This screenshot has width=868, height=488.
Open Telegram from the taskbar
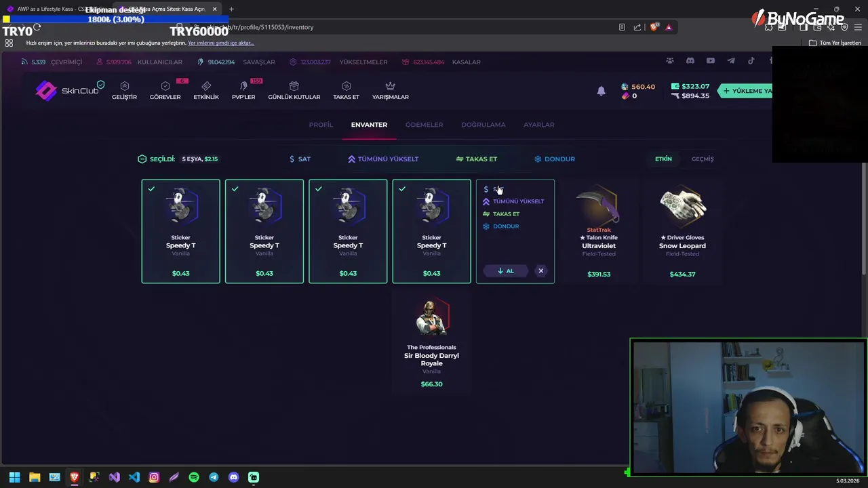(x=214, y=477)
